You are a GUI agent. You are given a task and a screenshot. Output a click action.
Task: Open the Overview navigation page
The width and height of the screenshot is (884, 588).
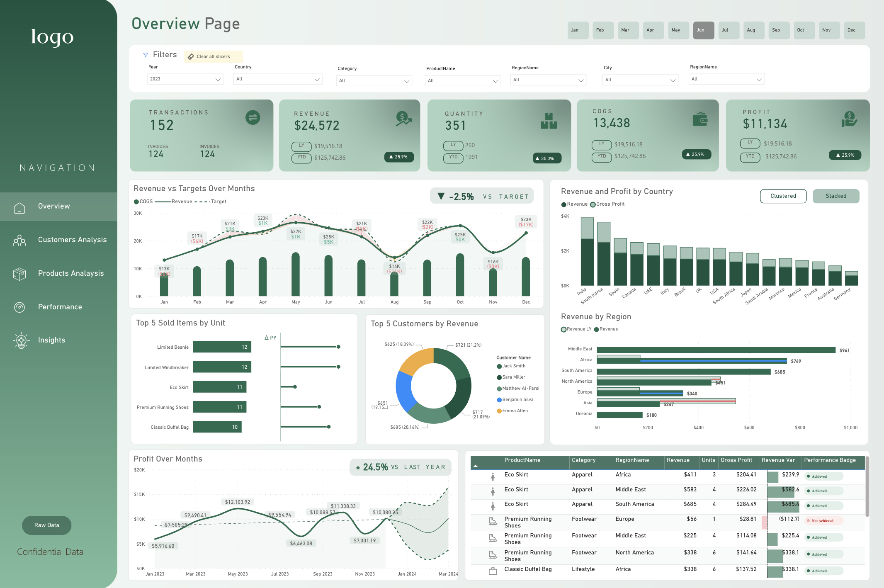point(58,207)
